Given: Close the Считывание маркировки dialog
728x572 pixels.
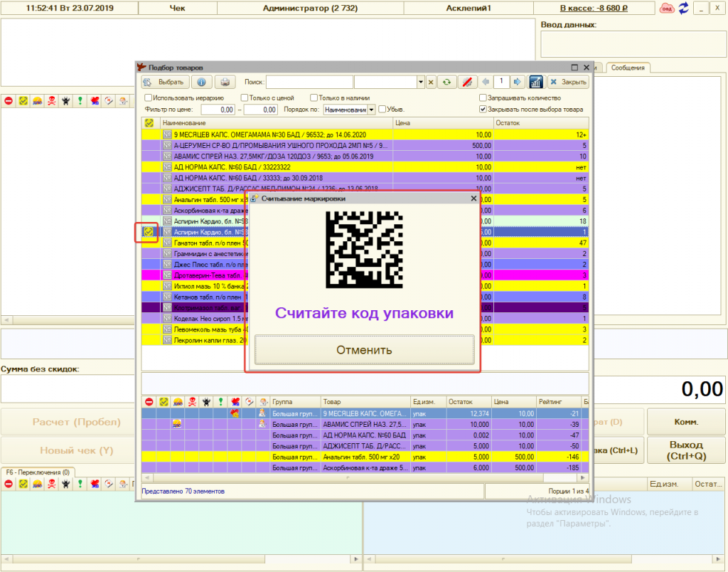Looking at the screenshot, I should (473, 198).
